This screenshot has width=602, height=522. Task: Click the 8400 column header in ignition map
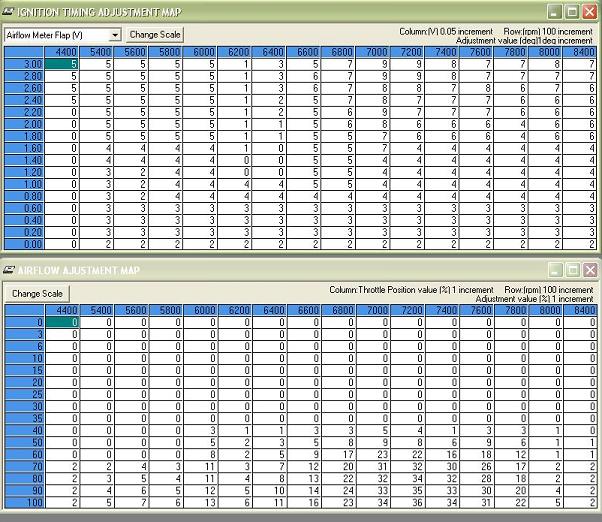pyautogui.click(x=580, y=52)
